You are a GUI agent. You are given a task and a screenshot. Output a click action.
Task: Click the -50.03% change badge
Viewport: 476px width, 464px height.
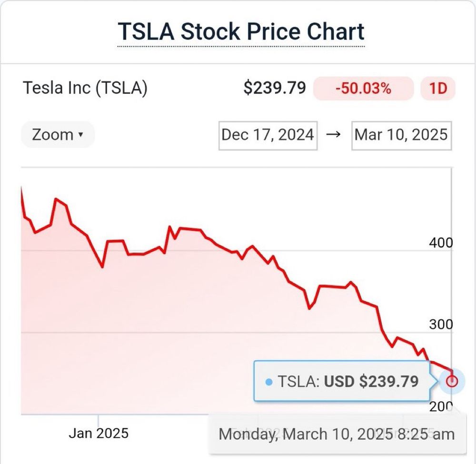[363, 89]
